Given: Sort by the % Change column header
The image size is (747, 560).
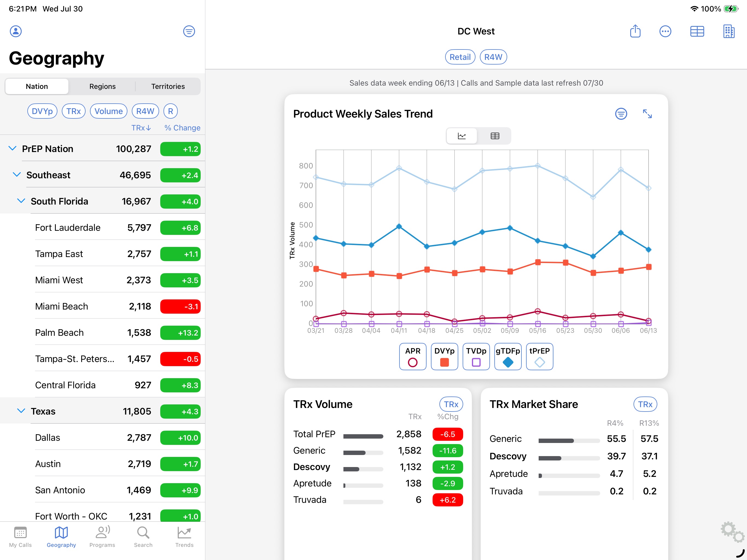Looking at the screenshot, I should pos(182,128).
